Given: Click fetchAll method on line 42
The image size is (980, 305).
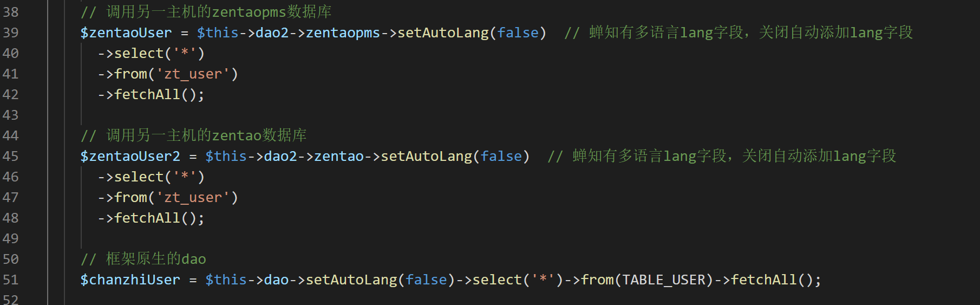Looking at the screenshot, I should (x=147, y=94).
